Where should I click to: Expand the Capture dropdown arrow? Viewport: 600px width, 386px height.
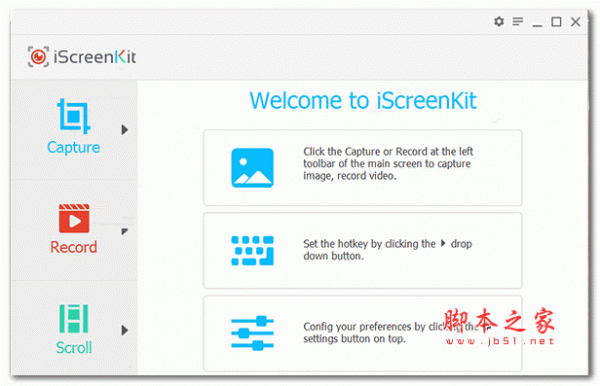pyautogui.click(x=124, y=130)
